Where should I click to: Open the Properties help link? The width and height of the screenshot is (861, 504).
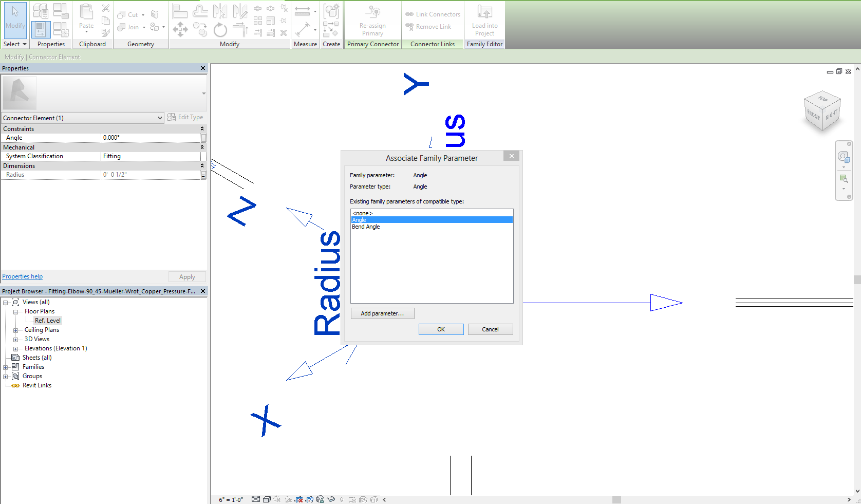tap(23, 276)
